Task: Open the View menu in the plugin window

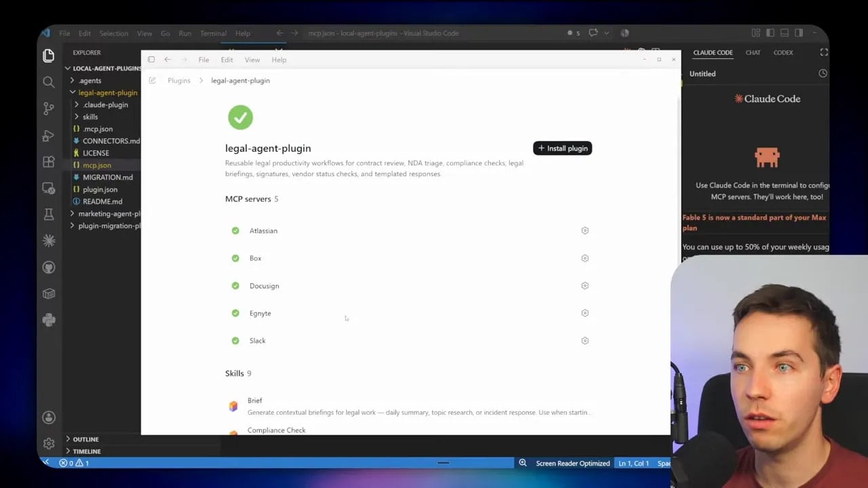Action: (252, 60)
